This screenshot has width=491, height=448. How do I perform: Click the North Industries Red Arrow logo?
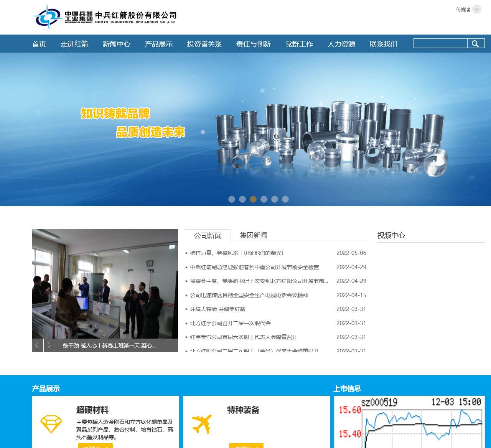click(x=104, y=17)
